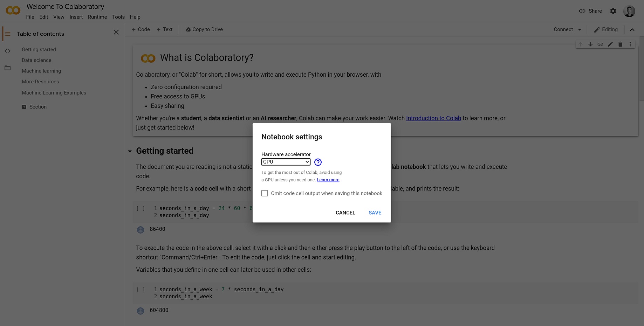Click the "What is Colaboratory?" heading
644x326 pixels.
pyautogui.click(x=207, y=58)
